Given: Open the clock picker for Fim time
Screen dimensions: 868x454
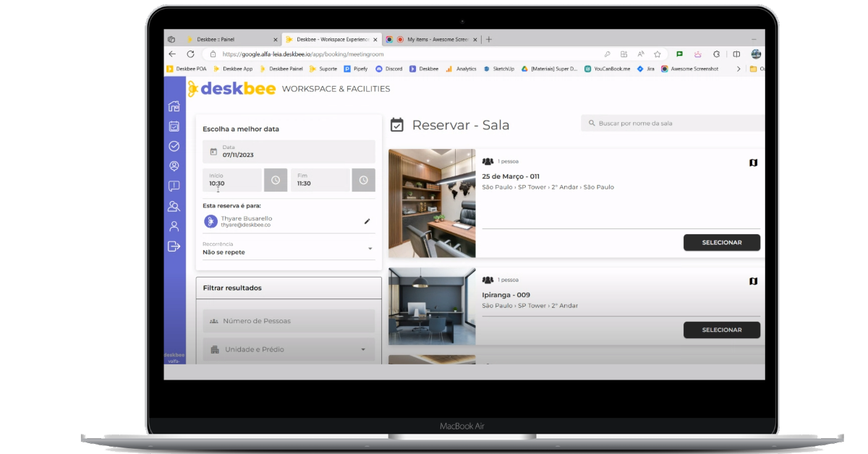Looking at the screenshot, I should pos(363,179).
